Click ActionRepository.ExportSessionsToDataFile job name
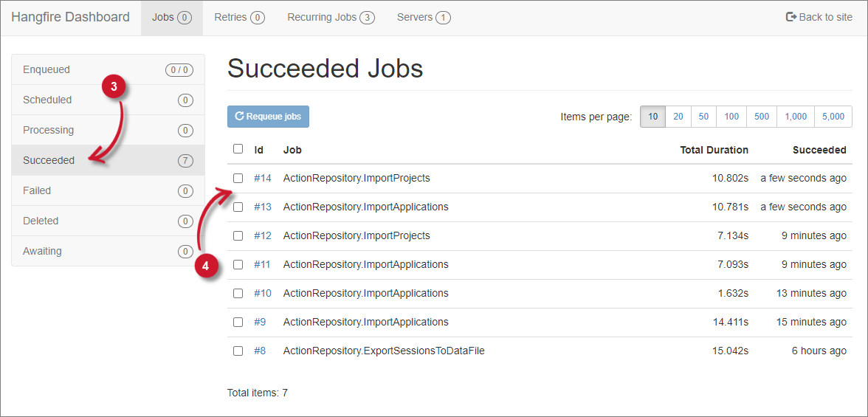Image resolution: width=868 pixels, height=417 pixels. tap(384, 351)
